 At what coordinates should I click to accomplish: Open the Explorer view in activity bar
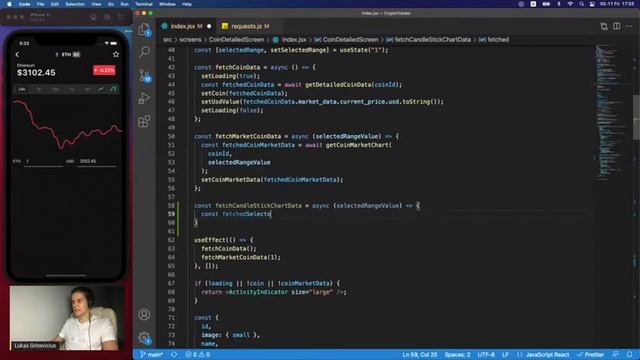(144, 29)
